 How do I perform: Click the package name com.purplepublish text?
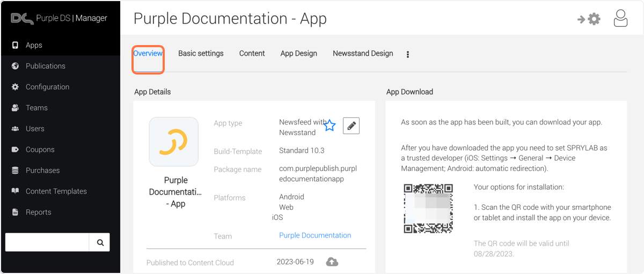(x=318, y=174)
